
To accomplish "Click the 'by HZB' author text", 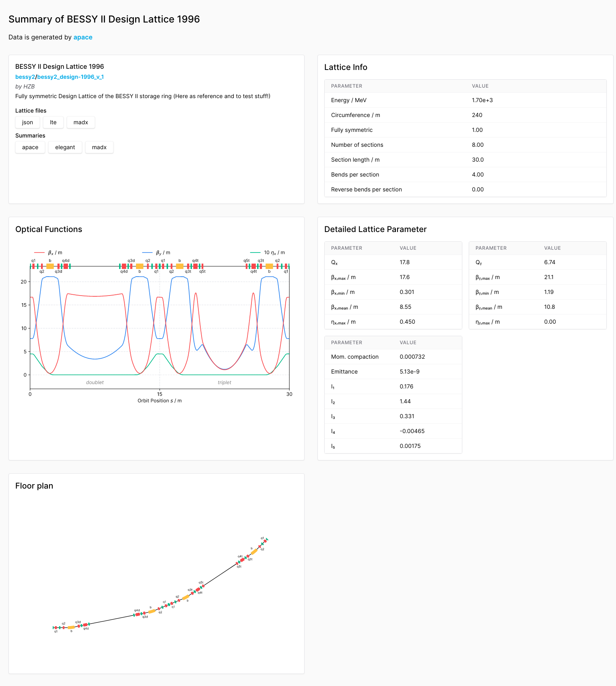I will [25, 86].
